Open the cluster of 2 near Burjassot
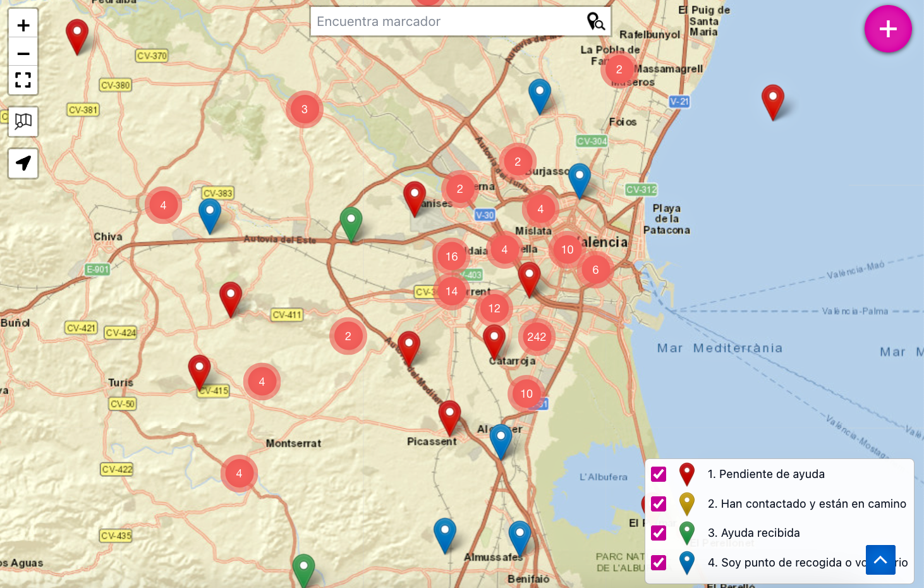 click(518, 162)
